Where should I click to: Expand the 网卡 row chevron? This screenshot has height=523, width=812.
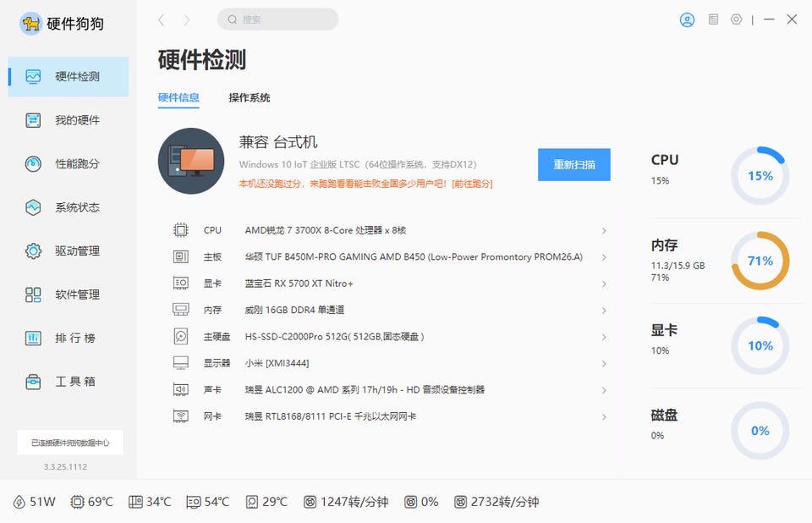pos(604,416)
